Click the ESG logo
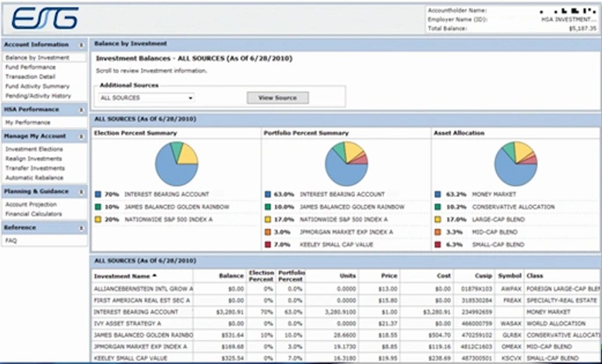The image size is (602, 364). coord(45,18)
